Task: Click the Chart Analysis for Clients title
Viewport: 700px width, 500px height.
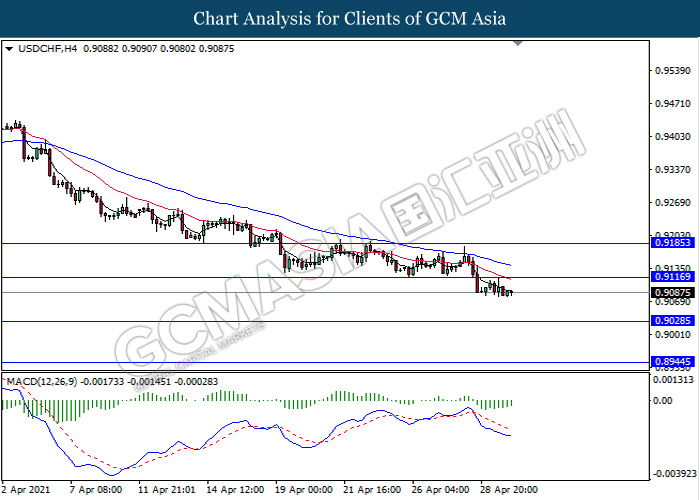Action: [350, 19]
